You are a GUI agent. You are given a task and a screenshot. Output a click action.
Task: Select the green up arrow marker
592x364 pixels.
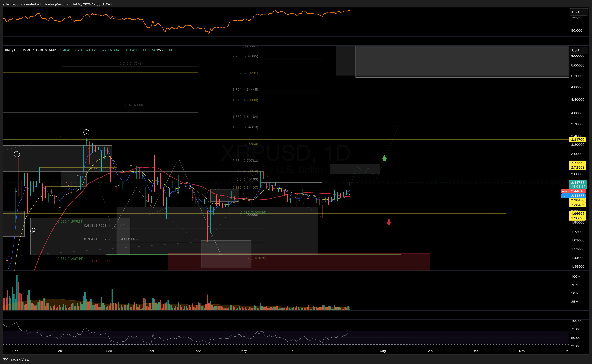point(384,158)
